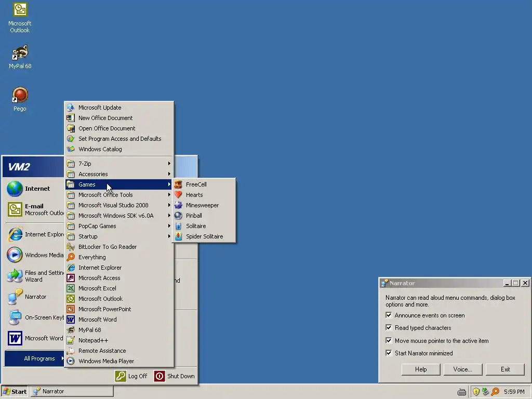This screenshot has height=399, width=532.
Task: Open On-Screen Keyboard from Start menu
Action: click(35, 317)
